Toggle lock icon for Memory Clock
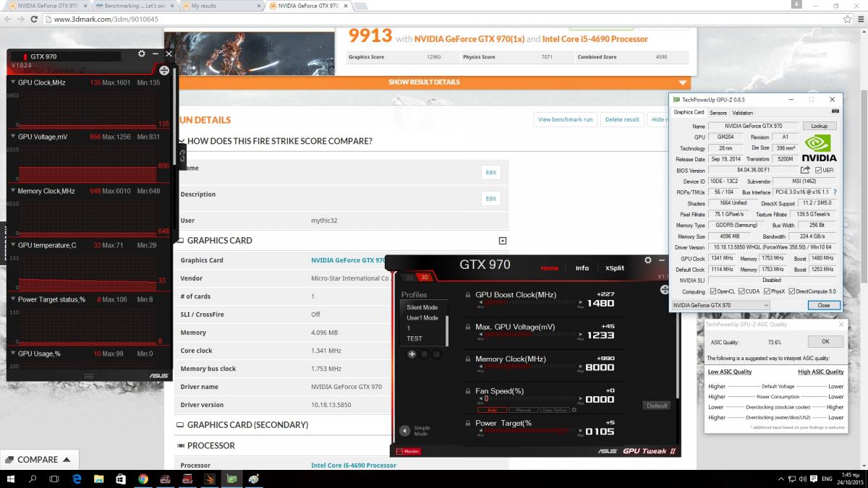Image resolution: width=868 pixels, height=488 pixels. point(467,359)
